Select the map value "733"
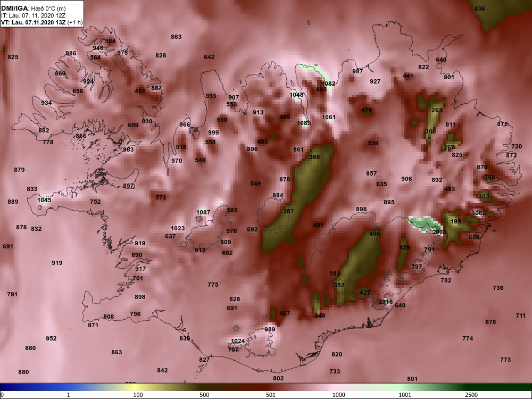This screenshot has height=399, width=532. click(335, 371)
